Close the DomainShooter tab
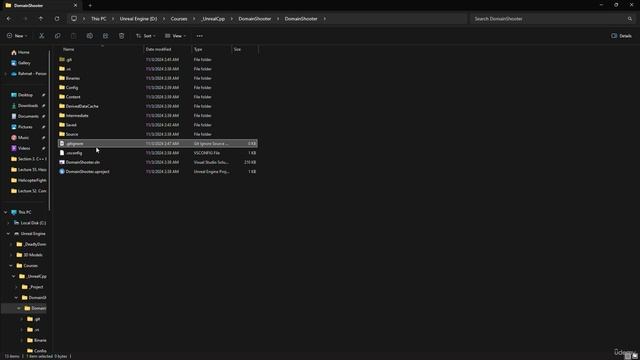This screenshot has height=360, width=640. [75, 6]
